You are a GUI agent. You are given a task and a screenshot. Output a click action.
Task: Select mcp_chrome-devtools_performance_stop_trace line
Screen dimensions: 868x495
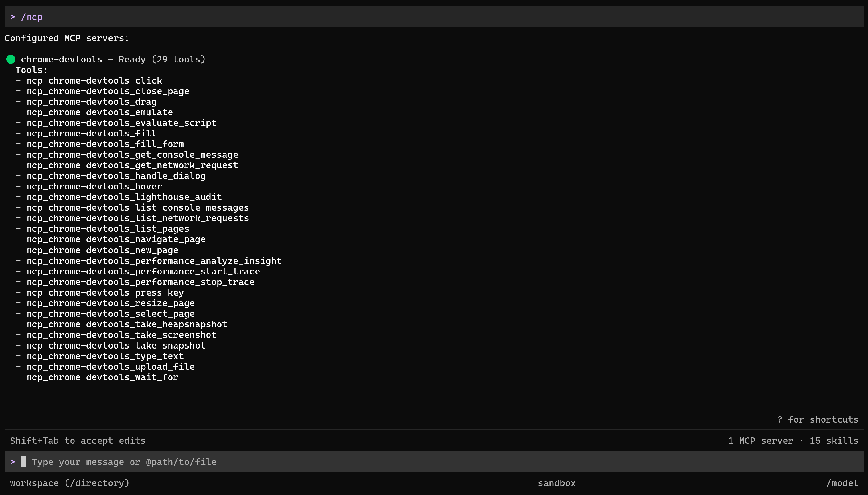[x=141, y=282]
